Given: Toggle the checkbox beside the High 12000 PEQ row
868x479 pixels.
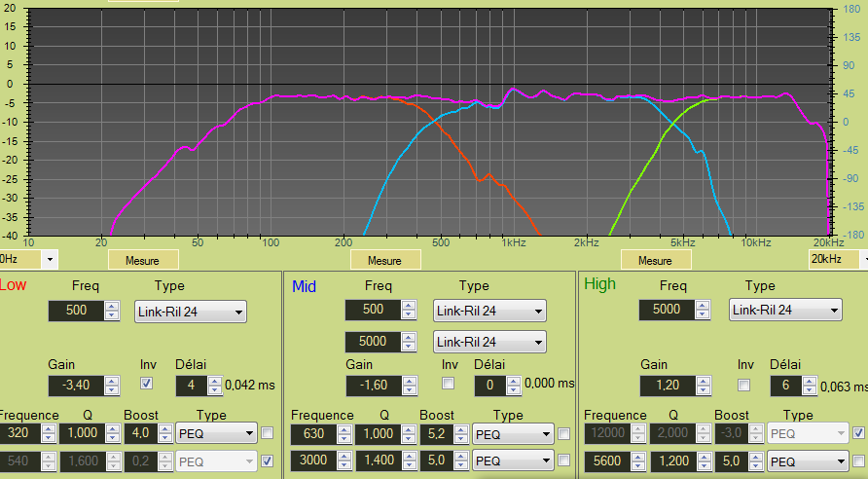Looking at the screenshot, I should click(857, 433).
